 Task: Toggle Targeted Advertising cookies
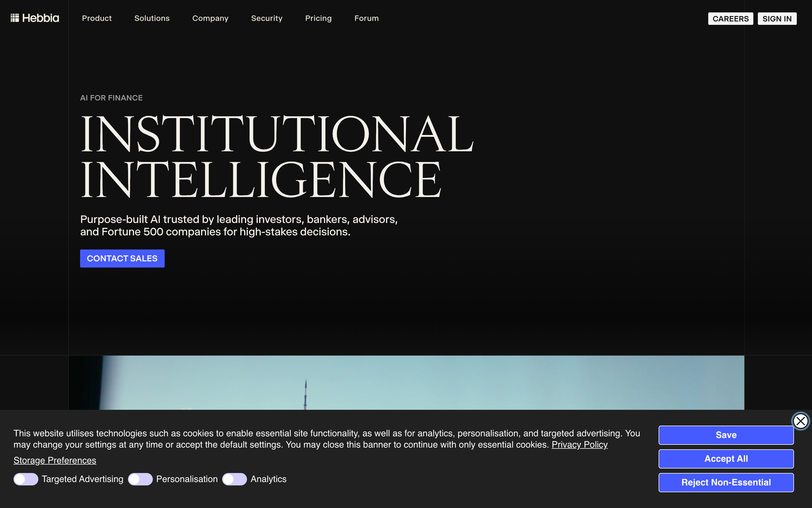click(26, 479)
